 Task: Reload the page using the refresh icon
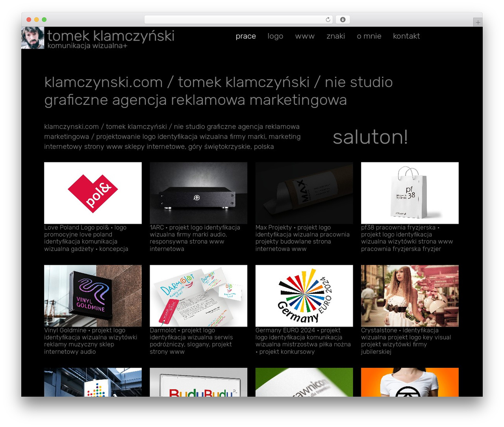click(x=328, y=20)
